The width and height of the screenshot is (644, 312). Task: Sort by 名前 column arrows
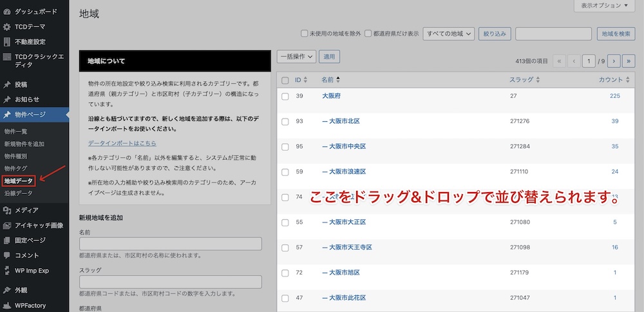tap(338, 80)
